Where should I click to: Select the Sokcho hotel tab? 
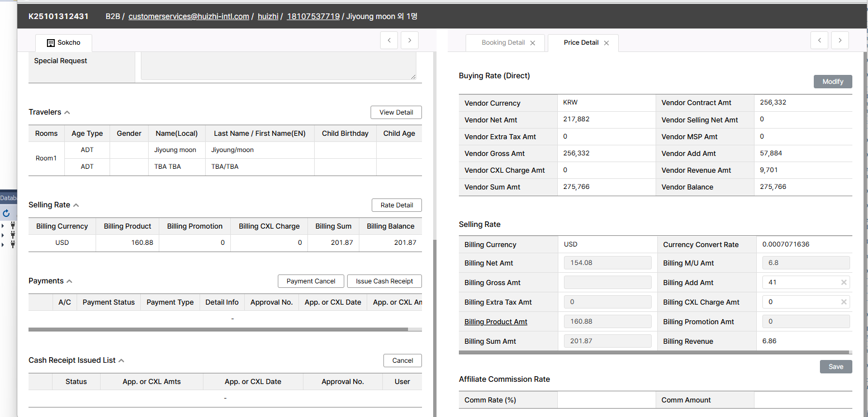63,43
